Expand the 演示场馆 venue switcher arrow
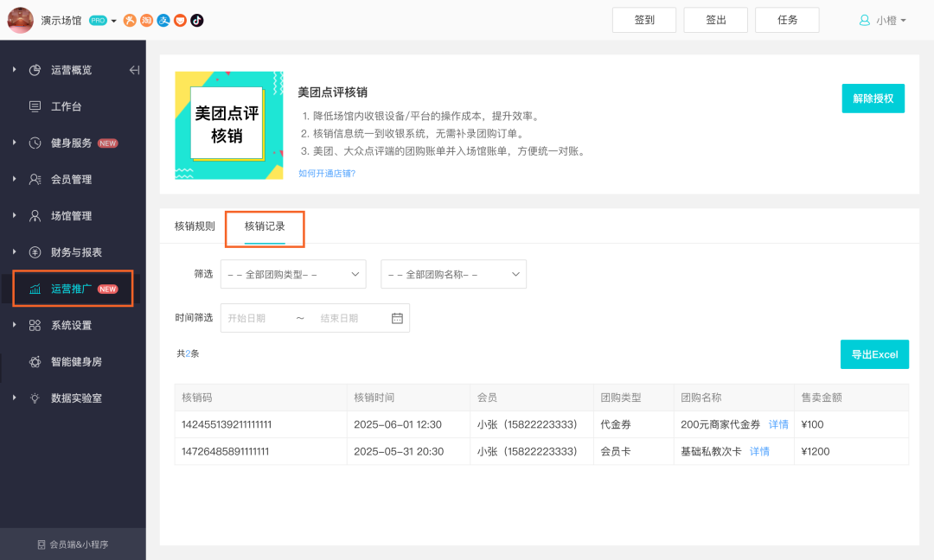 [113, 21]
